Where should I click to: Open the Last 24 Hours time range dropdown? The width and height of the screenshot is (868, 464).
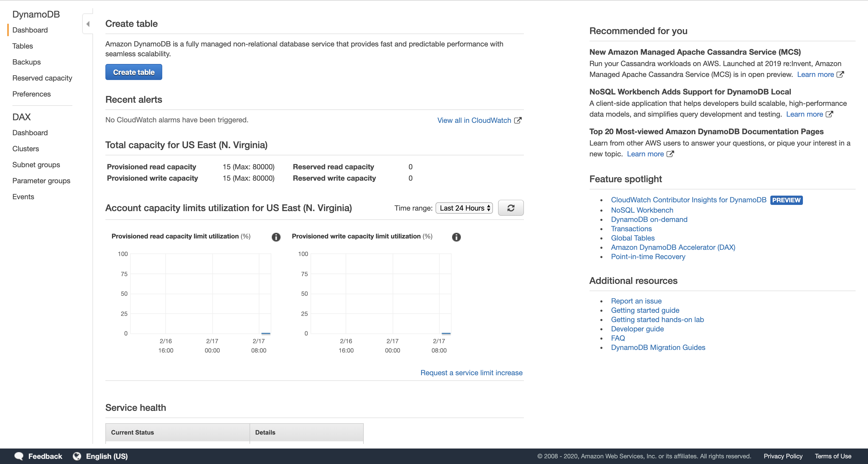click(464, 208)
